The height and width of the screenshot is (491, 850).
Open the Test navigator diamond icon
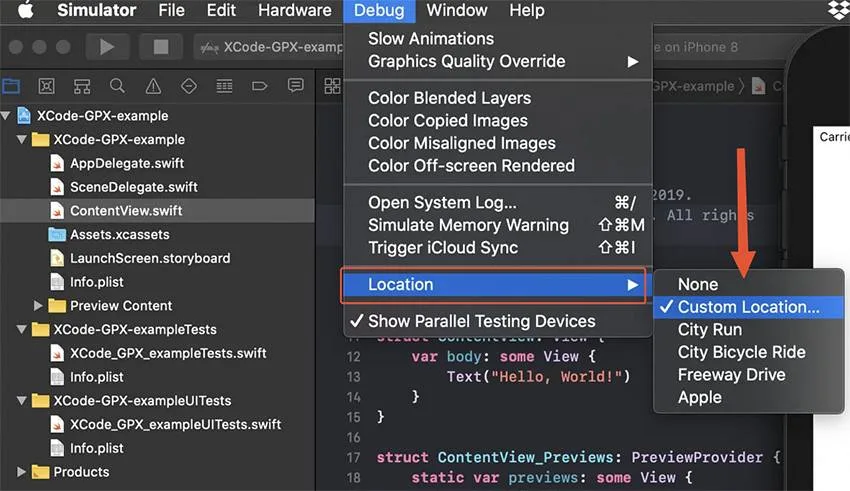tap(189, 86)
